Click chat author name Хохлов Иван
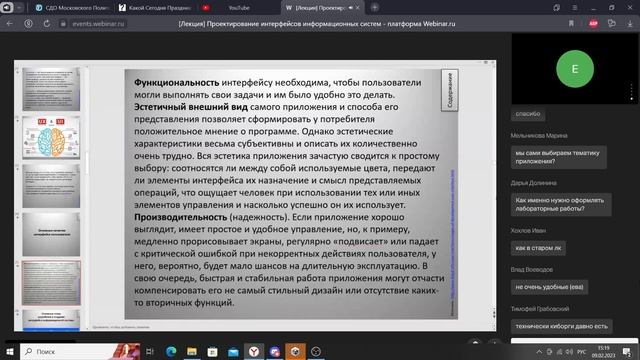 pos(528,231)
